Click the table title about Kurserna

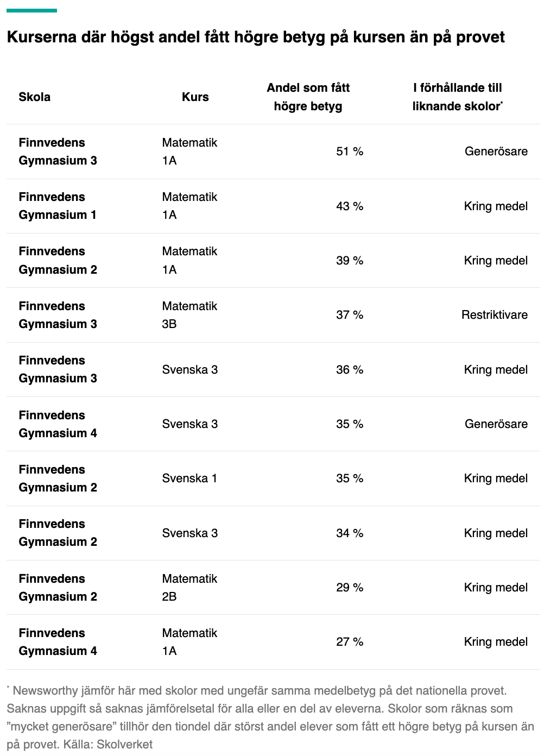256,37
